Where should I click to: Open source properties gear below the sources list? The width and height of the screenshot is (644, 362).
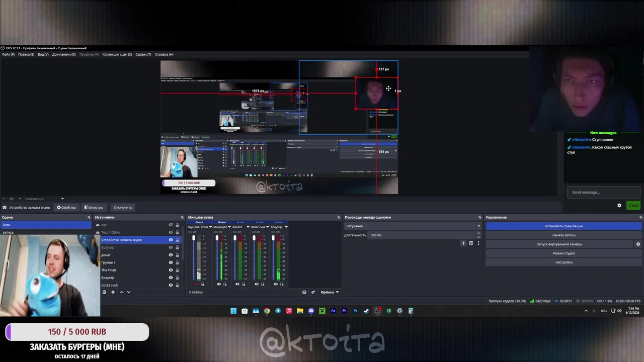coord(113,292)
